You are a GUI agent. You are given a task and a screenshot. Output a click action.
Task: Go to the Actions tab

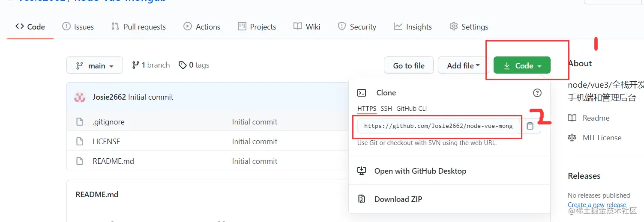tap(202, 27)
